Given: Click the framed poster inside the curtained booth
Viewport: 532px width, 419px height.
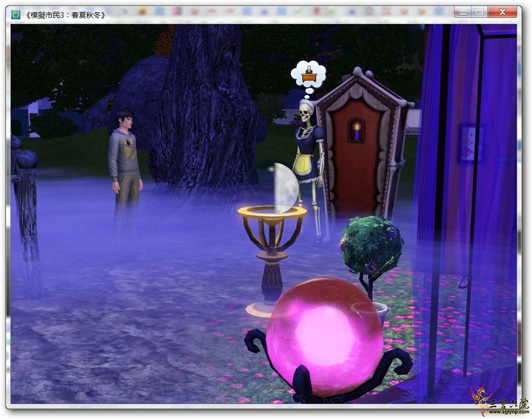Looking at the screenshot, I should click(472, 143).
